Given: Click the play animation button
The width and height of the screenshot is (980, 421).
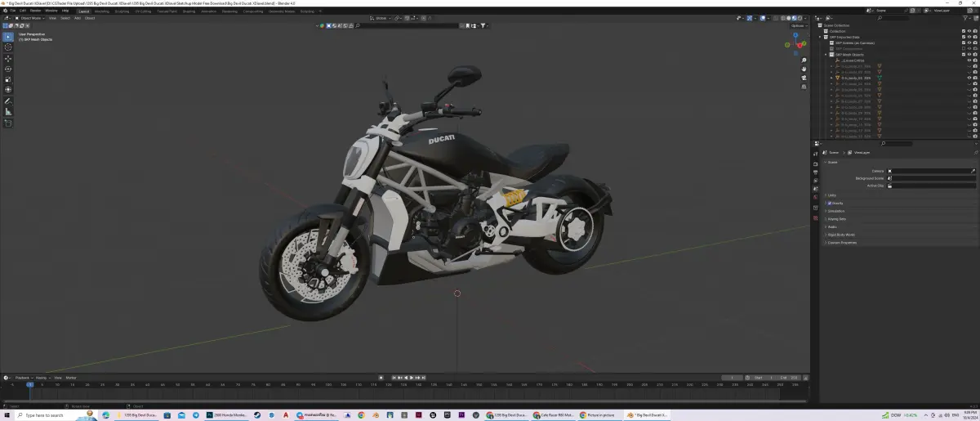Looking at the screenshot, I should click(413, 378).
